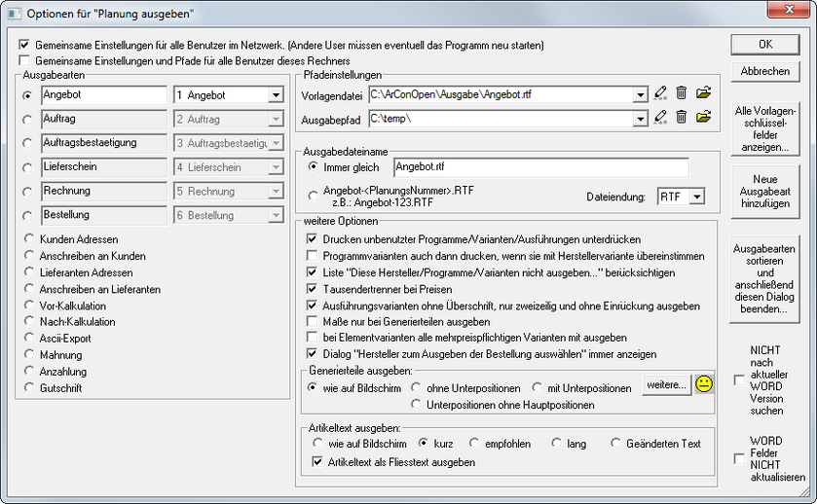
Task: Toggle 'Tausendertrenner bei Preisen' checkbox
Action: pyautogui.click(x=312, y=289)
